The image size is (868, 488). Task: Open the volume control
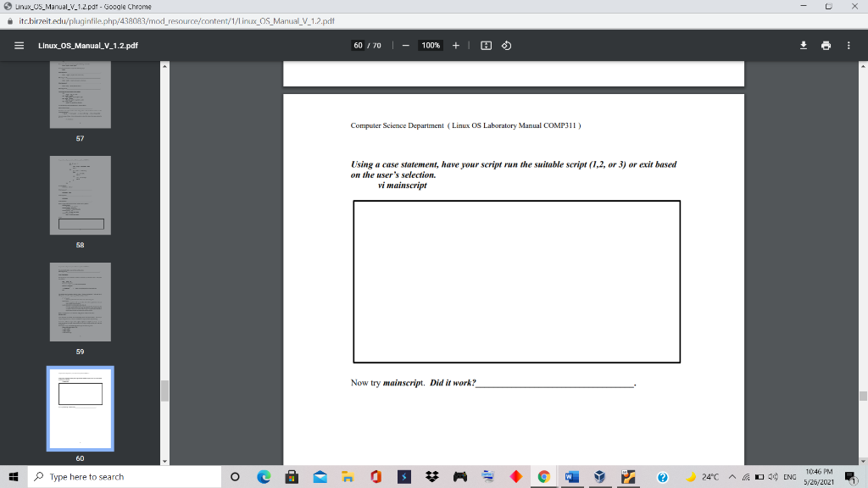773,476
